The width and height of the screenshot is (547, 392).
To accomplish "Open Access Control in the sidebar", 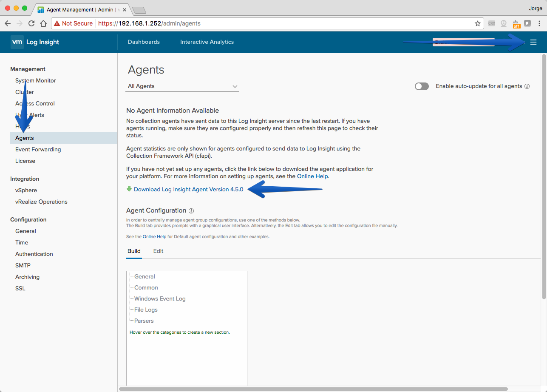I will (35, 103).
